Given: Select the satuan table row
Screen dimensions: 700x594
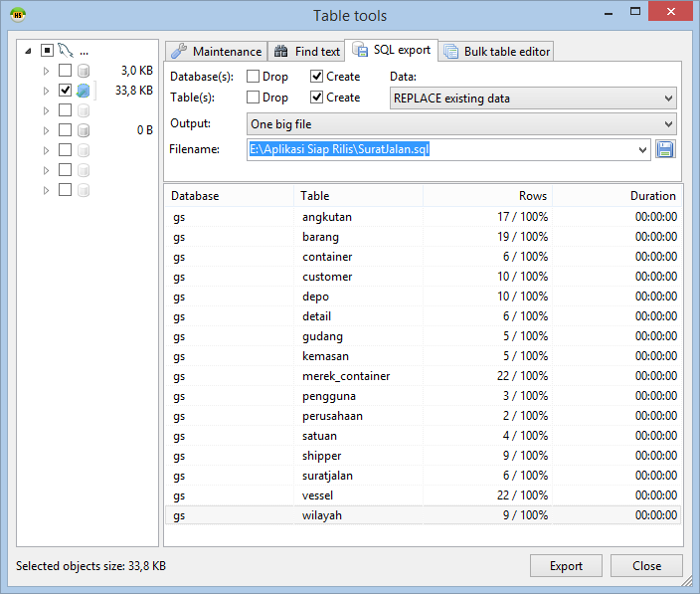Looking at the screenshot, I should 424,436.
